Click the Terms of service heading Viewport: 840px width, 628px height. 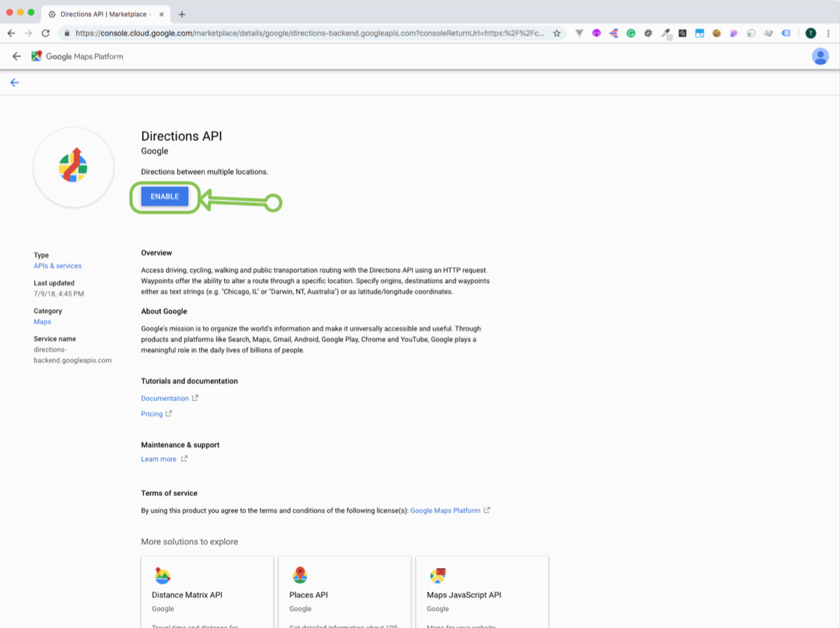pos(169,493)
